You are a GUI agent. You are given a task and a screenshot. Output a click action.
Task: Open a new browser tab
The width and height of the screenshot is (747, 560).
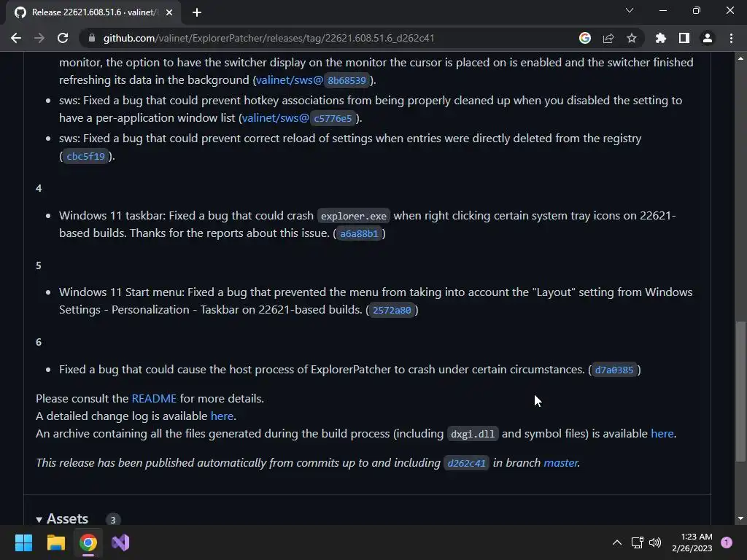[x=196, y=12]
